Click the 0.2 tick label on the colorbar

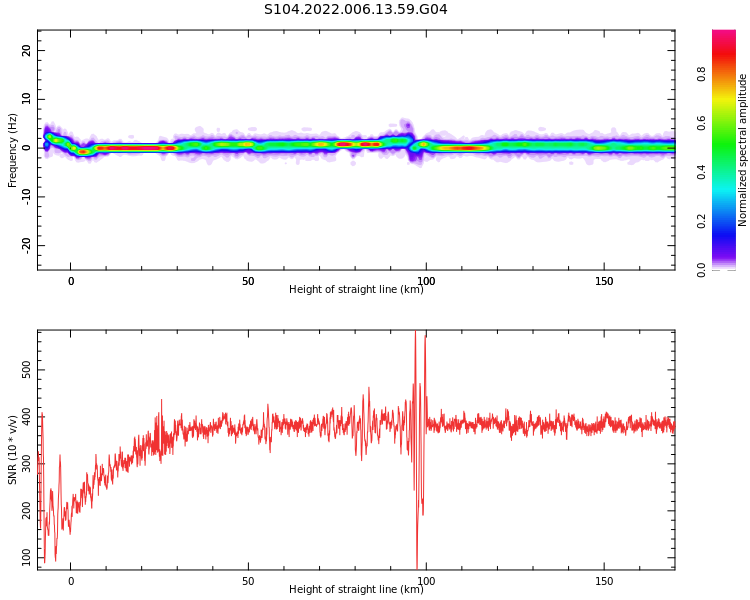coord(701,221)
